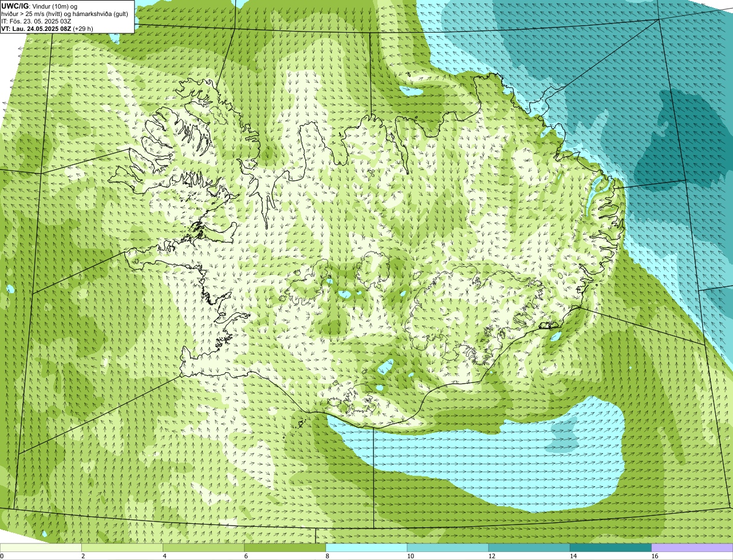Viewport: 733px width, 560px height.
Task: Click the legend scale label '12'
Action: coord(492,556)
